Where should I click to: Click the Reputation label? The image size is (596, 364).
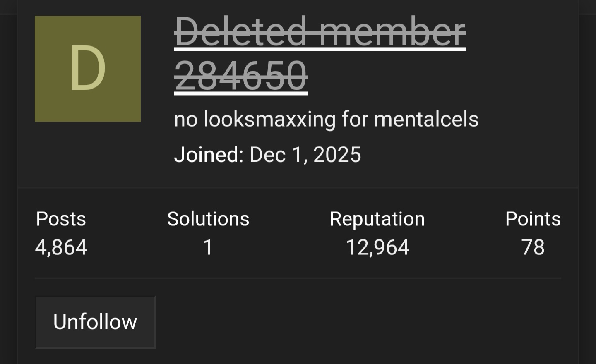[x=377, y=219]
